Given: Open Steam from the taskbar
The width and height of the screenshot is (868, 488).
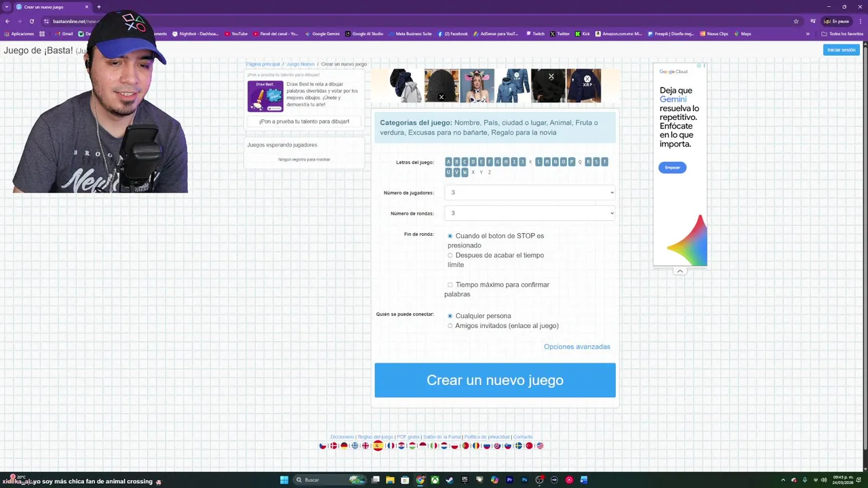Looking at the screenshot, I should (450, 480).
